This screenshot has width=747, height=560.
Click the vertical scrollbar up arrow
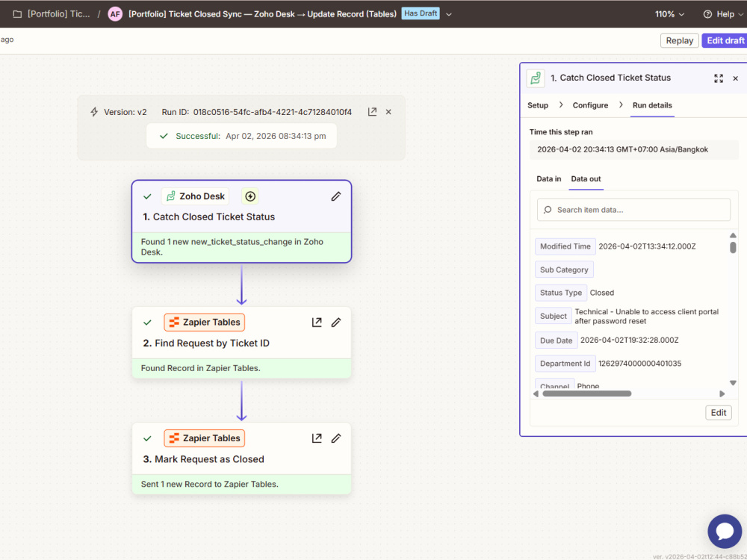733,236
